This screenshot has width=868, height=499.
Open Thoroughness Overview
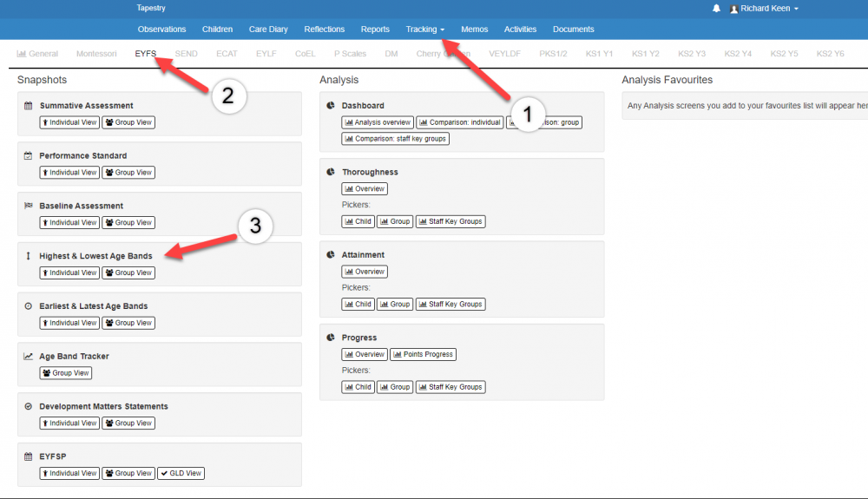pyautogui.click(x=365, y=188)
